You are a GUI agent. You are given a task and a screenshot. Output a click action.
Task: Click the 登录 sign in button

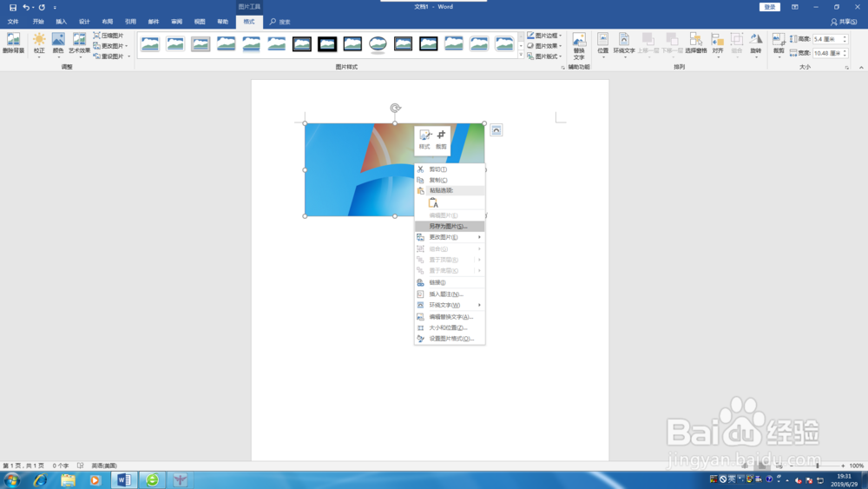769,7
